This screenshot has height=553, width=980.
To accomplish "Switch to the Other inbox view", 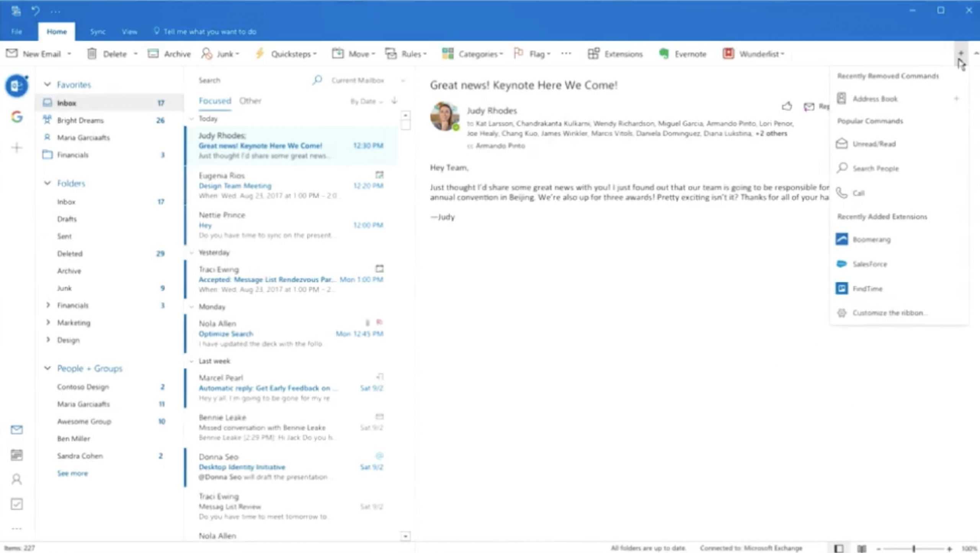I will pyautogui.click(x=250, y=101).
